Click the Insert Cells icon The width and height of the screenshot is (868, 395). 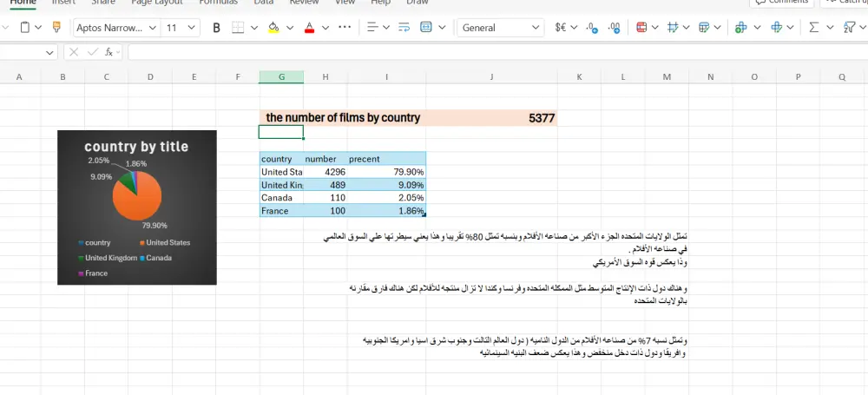coord(740,27)
